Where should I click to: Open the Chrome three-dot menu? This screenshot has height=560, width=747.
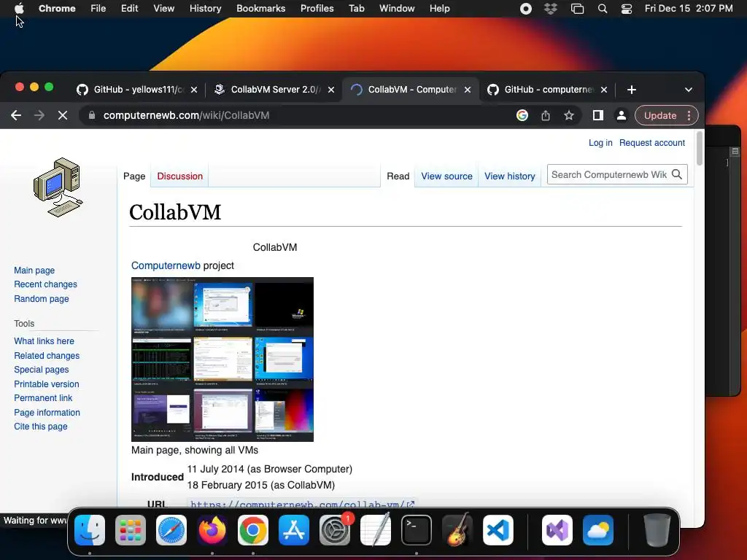coord(689,115)
